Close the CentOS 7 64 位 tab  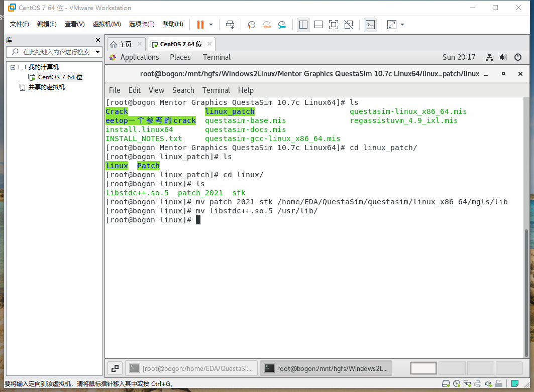209,44
